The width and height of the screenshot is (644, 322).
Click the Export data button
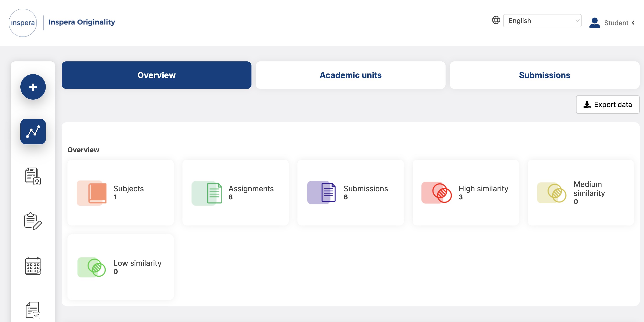tap(607, 104)
